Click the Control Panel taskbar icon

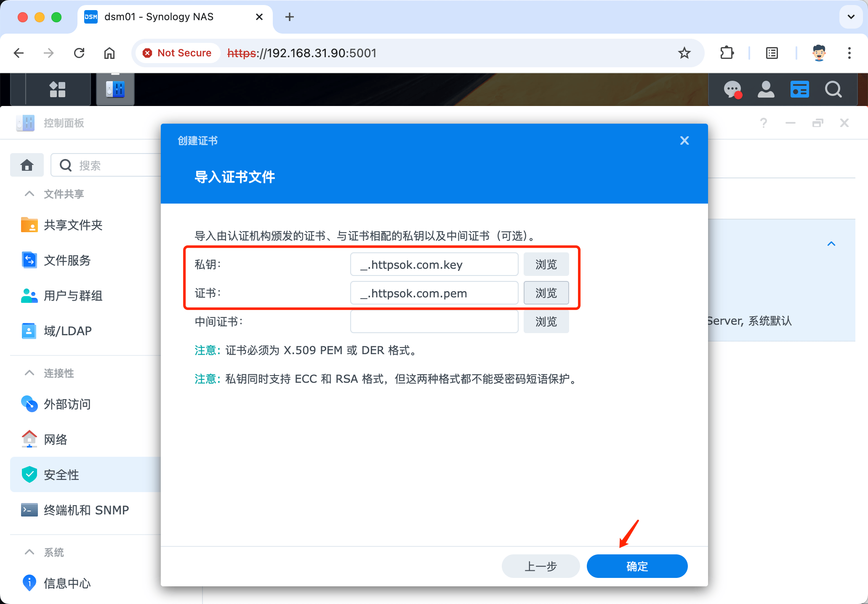coord(115,89)
